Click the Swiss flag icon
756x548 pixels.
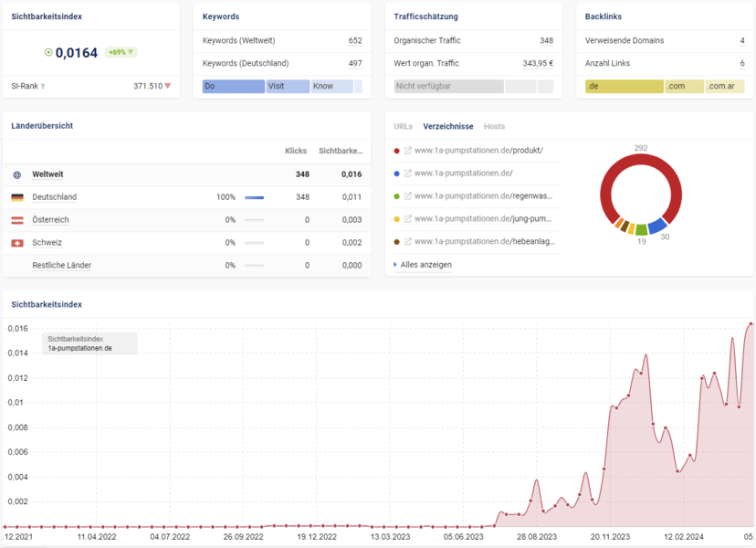pyautogui.click(x=17, y=243)
